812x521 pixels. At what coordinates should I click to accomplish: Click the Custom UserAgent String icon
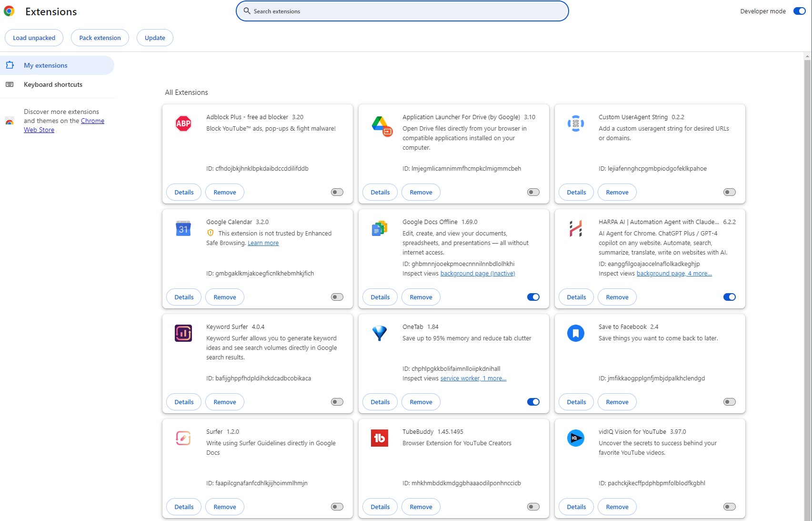[x=576, y=123]
